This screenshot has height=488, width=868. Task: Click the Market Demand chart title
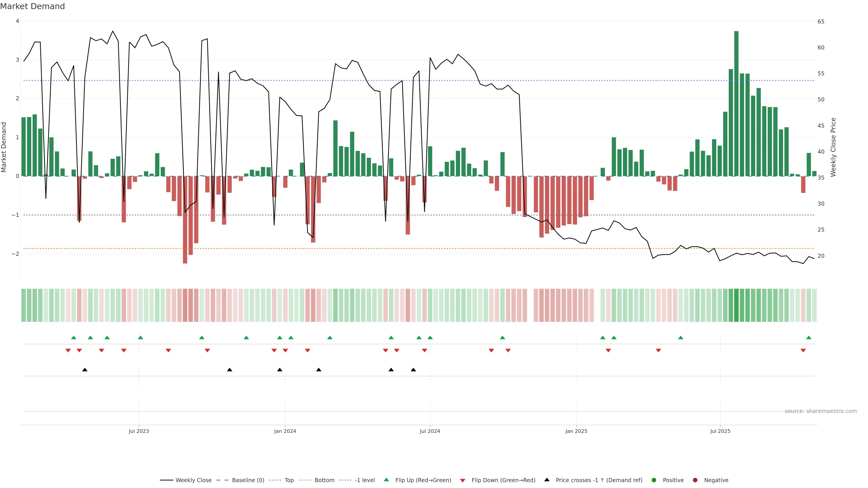(32, 6)
